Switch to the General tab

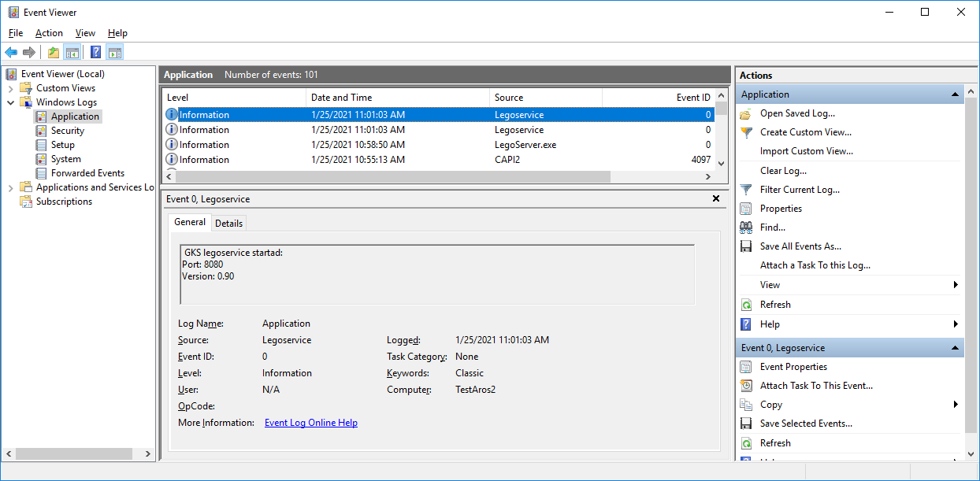click(x=190, y=222)
